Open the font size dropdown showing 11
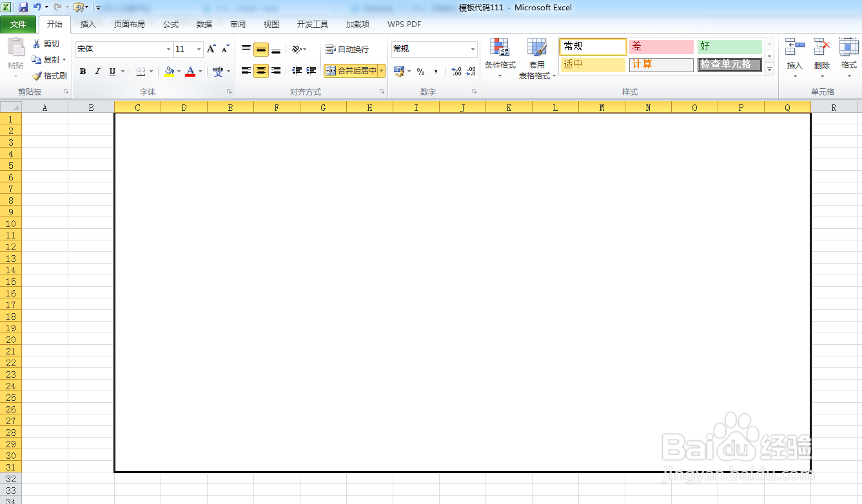Image resolution: width=862 pixels, height=504 pixels. [x=199, y=49]
